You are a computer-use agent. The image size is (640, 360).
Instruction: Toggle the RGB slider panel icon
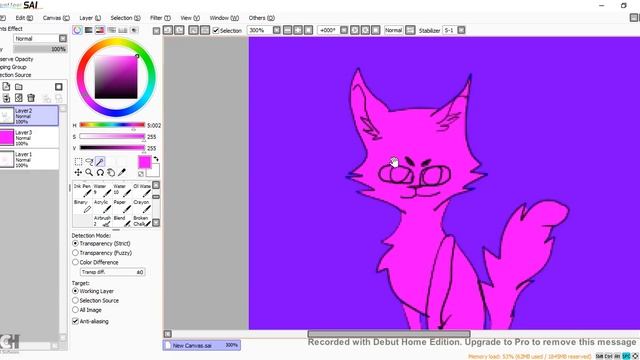pyautogui.click(x=89, y=30)
